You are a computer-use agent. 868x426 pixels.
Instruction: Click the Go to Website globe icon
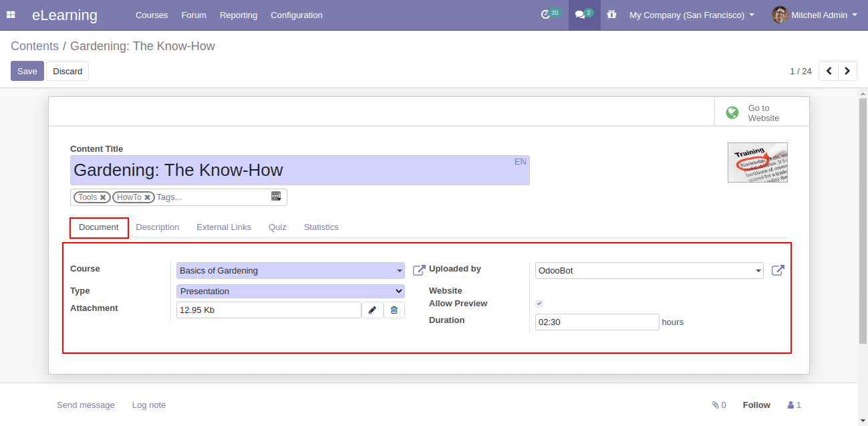point(732,113)
